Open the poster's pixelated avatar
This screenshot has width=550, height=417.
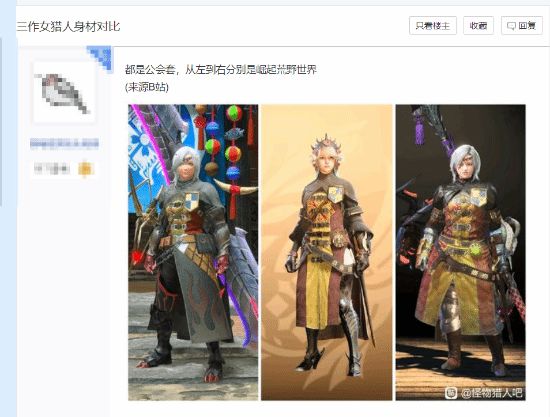[64, 93]
